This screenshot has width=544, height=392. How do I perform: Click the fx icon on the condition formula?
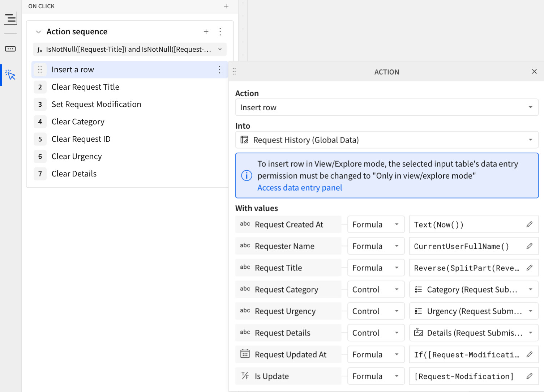coord(40,50)
